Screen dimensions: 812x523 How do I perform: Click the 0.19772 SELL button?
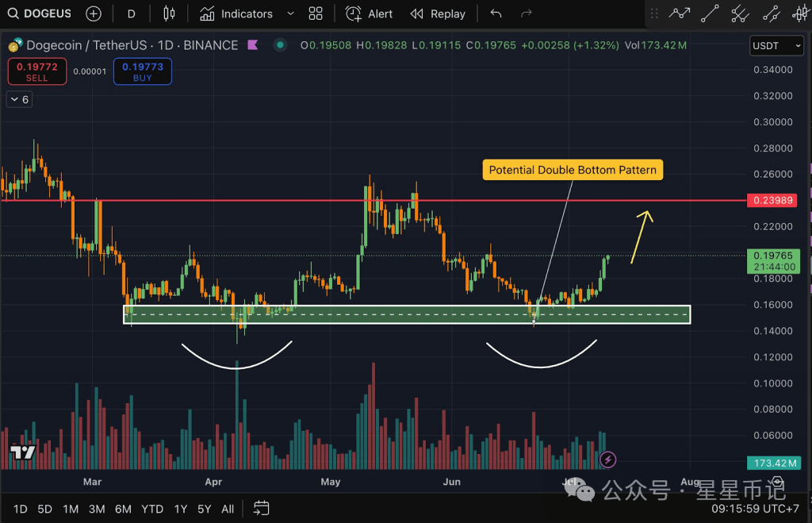click(x=36, y=71)
